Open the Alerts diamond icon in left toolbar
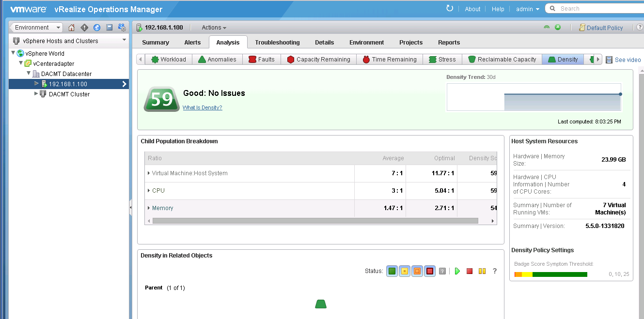This screenshot has height=319, width=644. click(84, 28)
